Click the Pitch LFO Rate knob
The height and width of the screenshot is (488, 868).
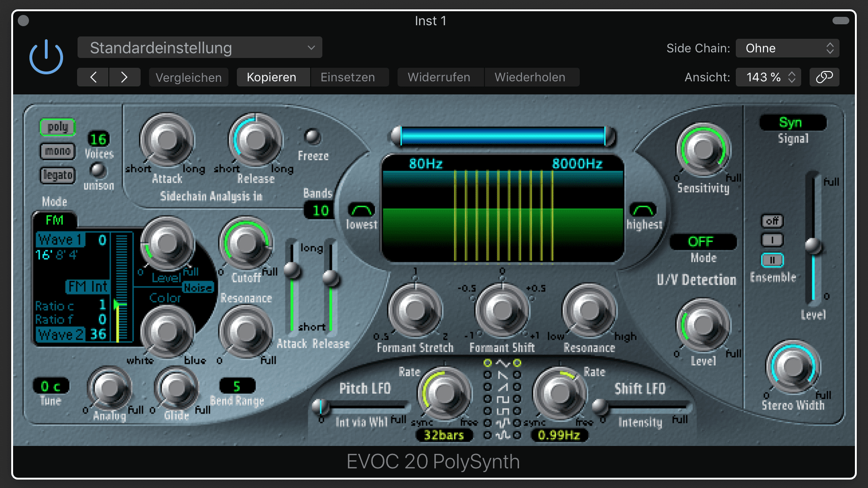point(444,394)
